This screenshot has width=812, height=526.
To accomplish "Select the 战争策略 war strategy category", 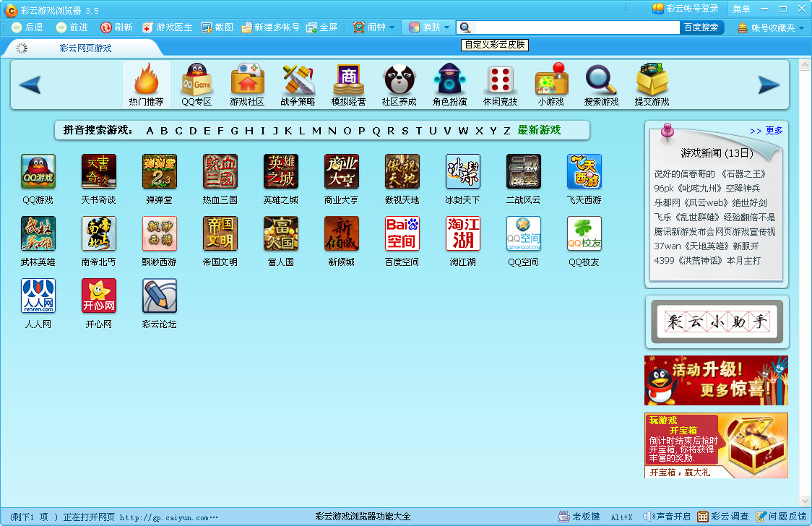I will coord(298,85).
